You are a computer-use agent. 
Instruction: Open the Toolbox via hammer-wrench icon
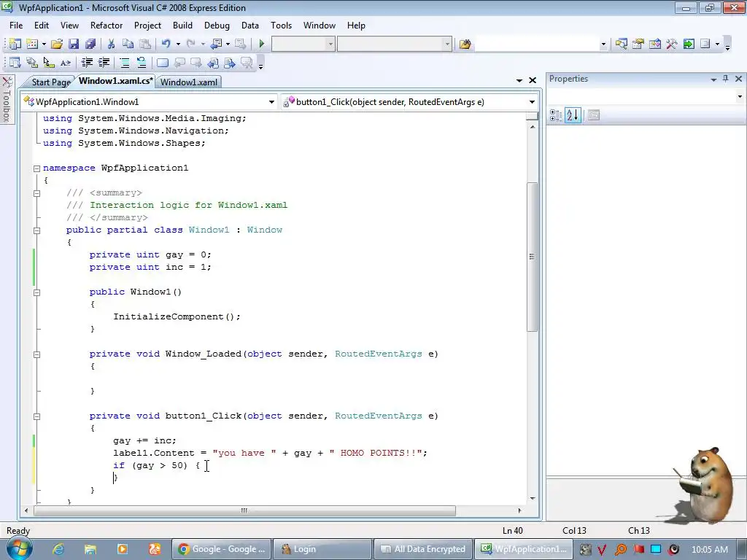[x=672, y=44]
